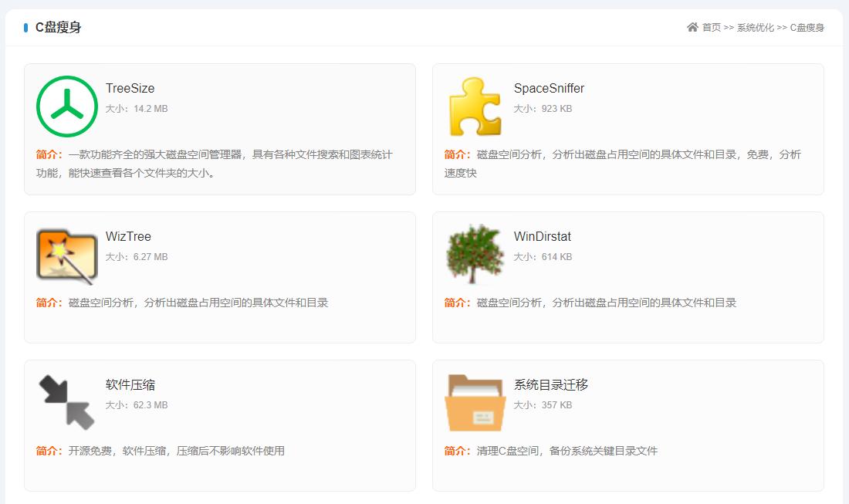This screenshot has height=504, width=849.
Task: Click the WinDirstat tool card
Action: coord(629,277)
